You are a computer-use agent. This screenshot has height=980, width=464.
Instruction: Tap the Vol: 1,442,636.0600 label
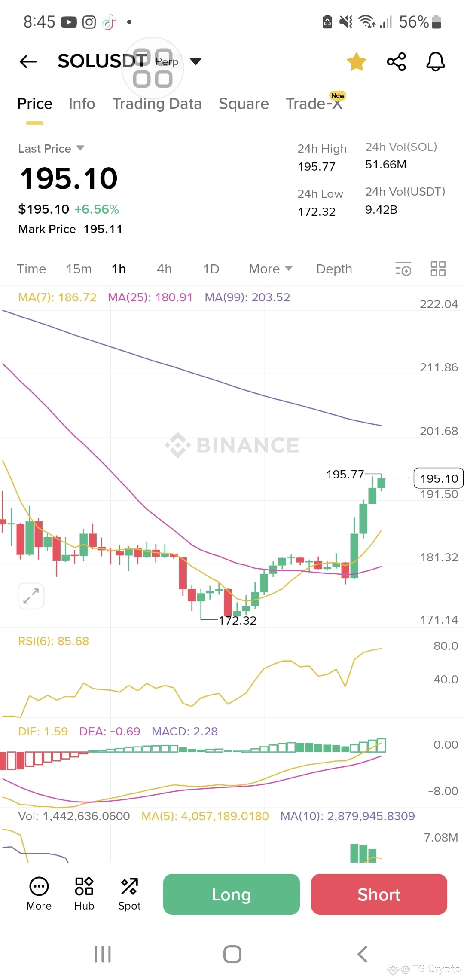74,816
